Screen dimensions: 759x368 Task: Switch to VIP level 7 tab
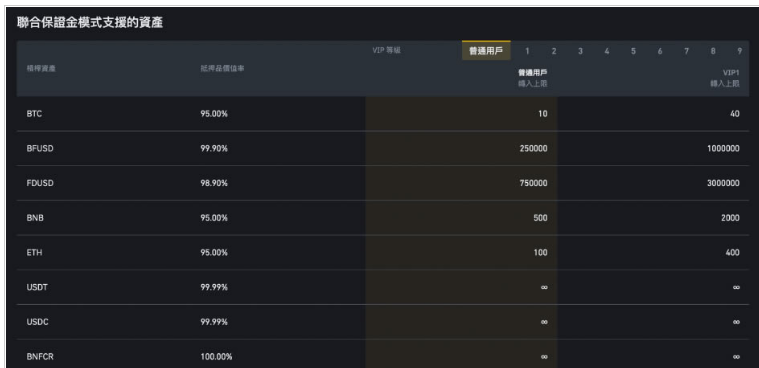tap(686, 51)
